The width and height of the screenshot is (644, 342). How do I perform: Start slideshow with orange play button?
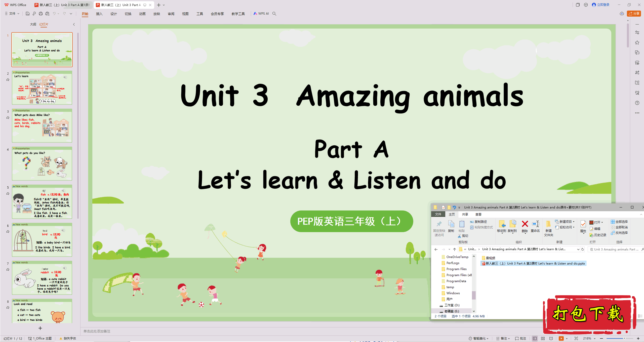561,338
